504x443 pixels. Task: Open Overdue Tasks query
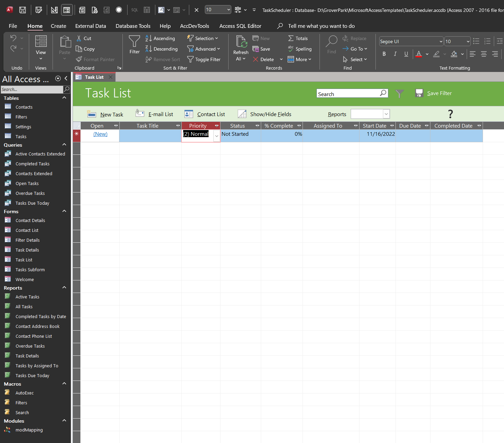(30, 193)
